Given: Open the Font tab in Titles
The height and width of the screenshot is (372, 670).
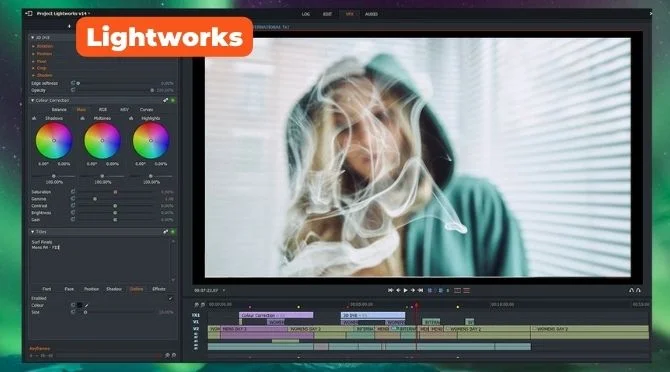Looking at the screenshot, I should 47,289.
